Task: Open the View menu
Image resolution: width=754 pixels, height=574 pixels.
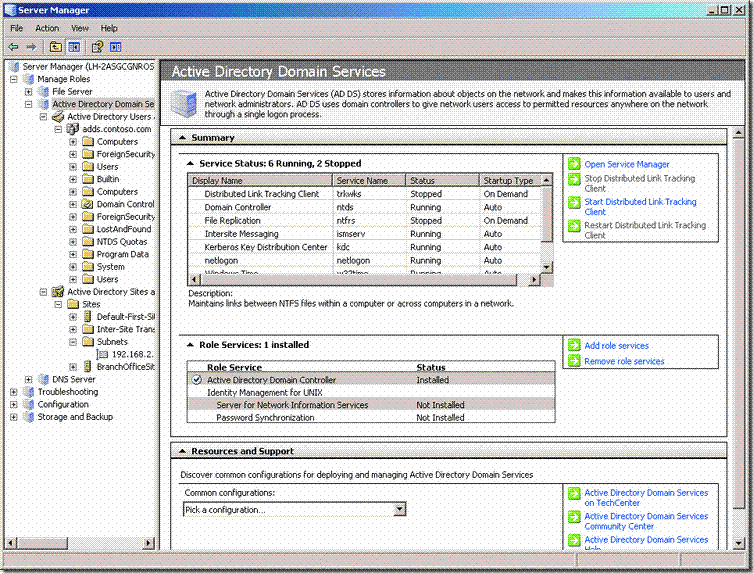Action: (80, 28)
